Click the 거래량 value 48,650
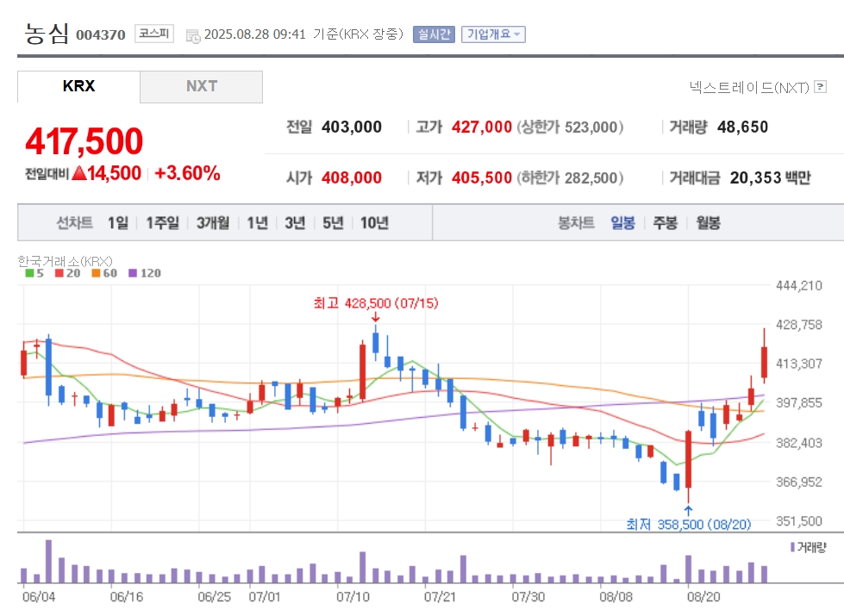Screen dimensions: 844x616 (743, 127)
